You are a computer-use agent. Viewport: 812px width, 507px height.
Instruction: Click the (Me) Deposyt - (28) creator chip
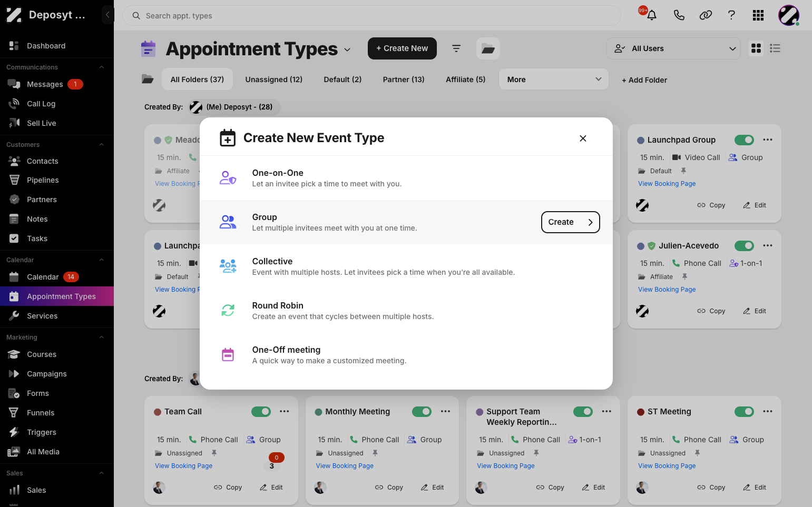[x=234, y=107]
